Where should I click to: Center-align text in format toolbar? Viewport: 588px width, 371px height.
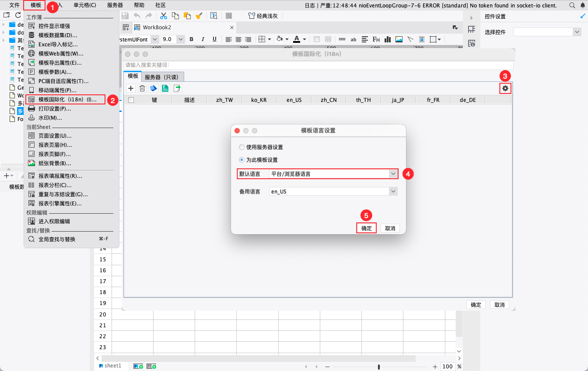tap(238, 39)
